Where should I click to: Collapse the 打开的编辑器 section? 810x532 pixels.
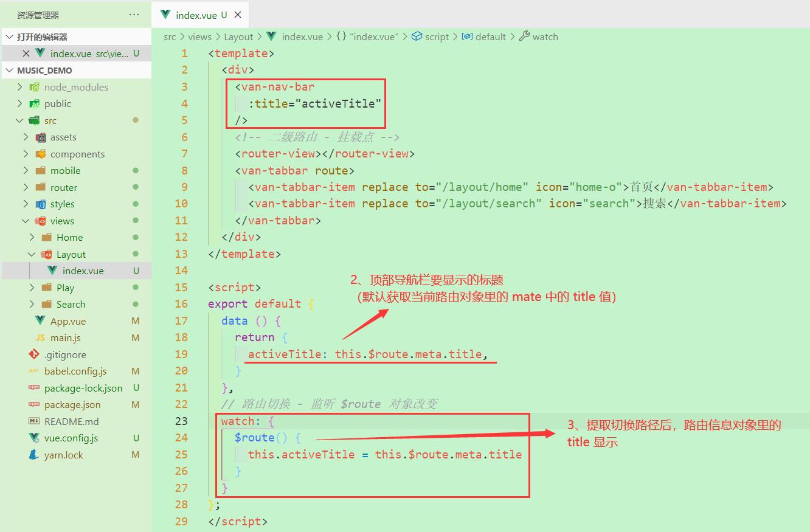tap(9, 37)
